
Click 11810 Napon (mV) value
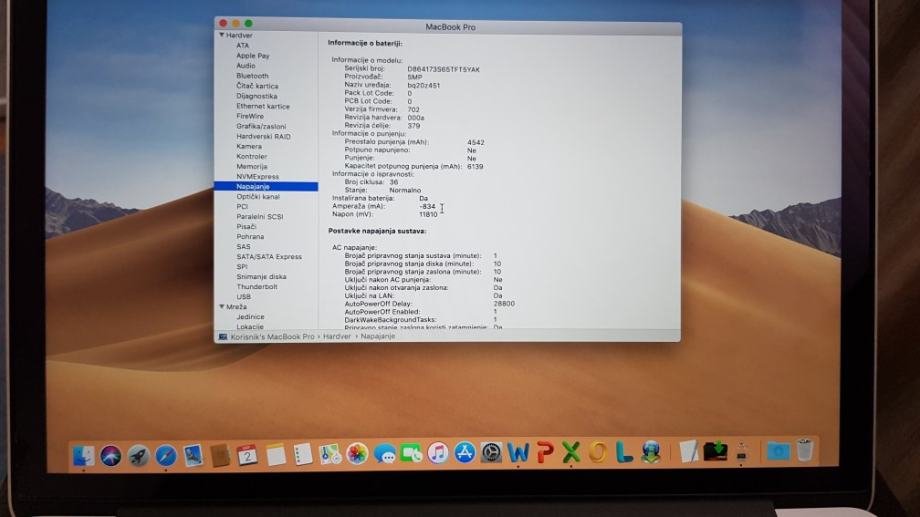[x=428, y=214]
